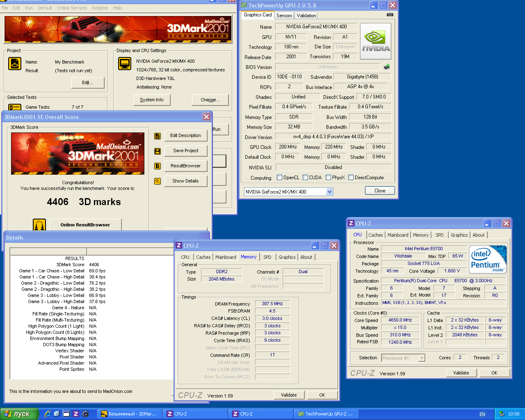Click the 3DMark taskbar button
Image resolution: width=525 pixels, height=420 pixels.
[x=129, y=414]
